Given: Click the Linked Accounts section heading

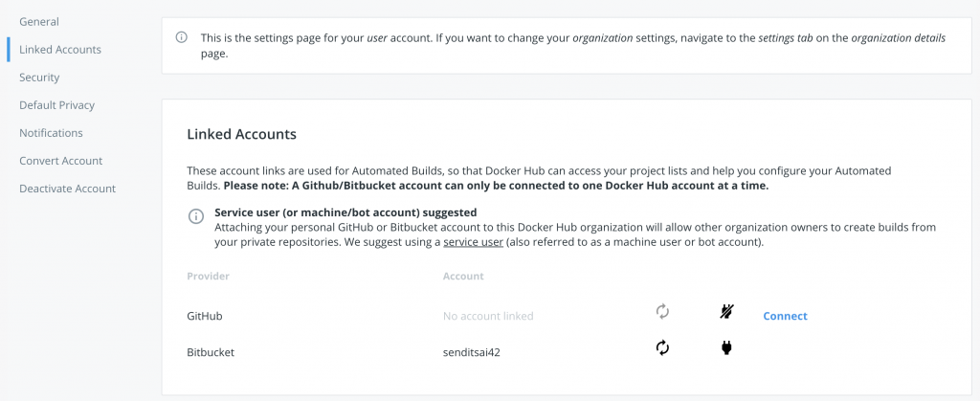Looking at the screenshot, I should click(x=241, y=134).
